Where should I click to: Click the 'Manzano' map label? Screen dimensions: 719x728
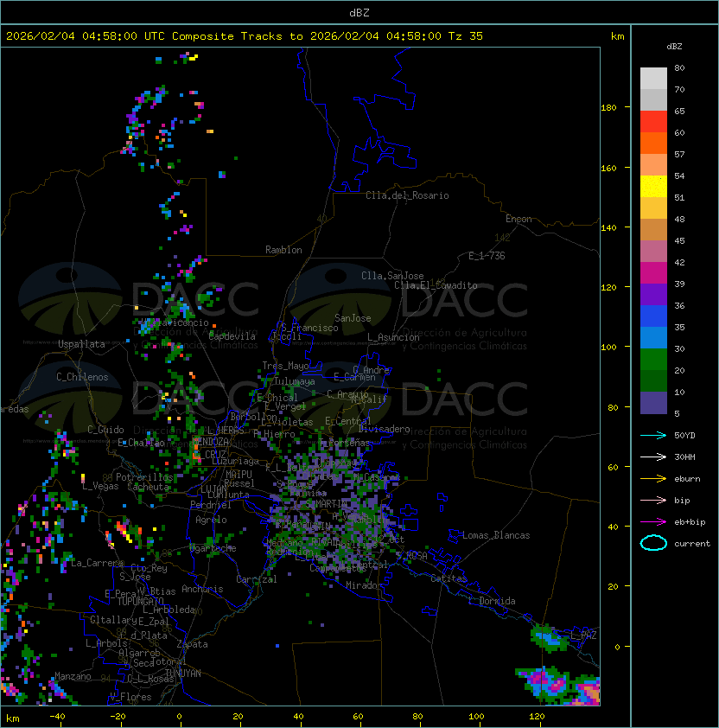73,676
